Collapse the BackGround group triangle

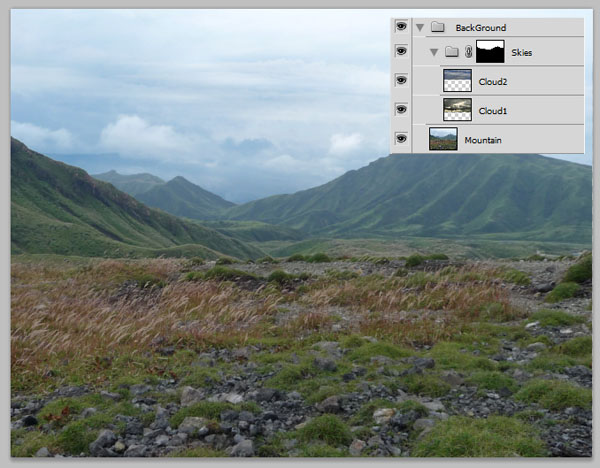(x=420, y=28)
